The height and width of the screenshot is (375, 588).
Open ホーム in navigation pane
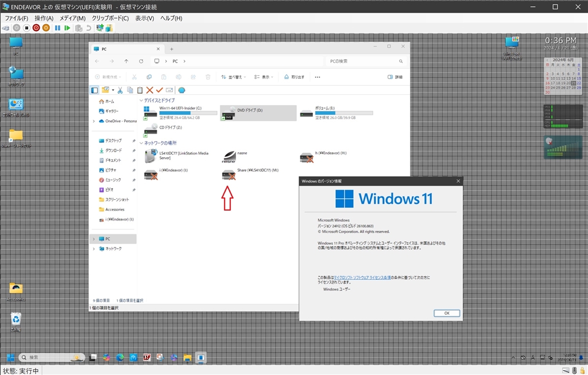coord(106,102)
